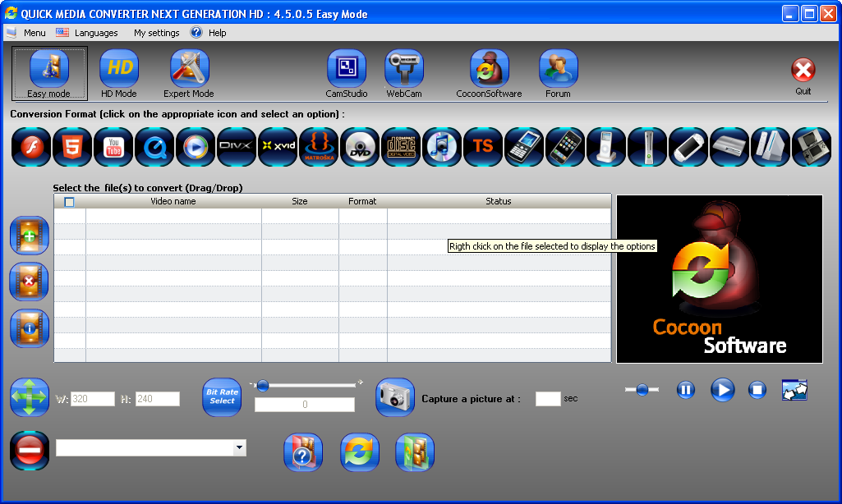Click the width W input field
842x504 pixels.
point(93,399)
